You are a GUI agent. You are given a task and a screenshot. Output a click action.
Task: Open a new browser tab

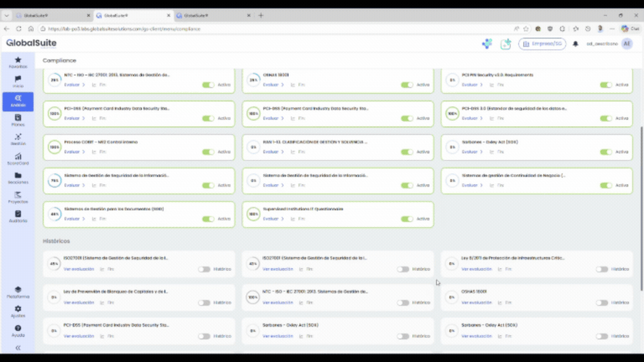(x=261, y=15)
